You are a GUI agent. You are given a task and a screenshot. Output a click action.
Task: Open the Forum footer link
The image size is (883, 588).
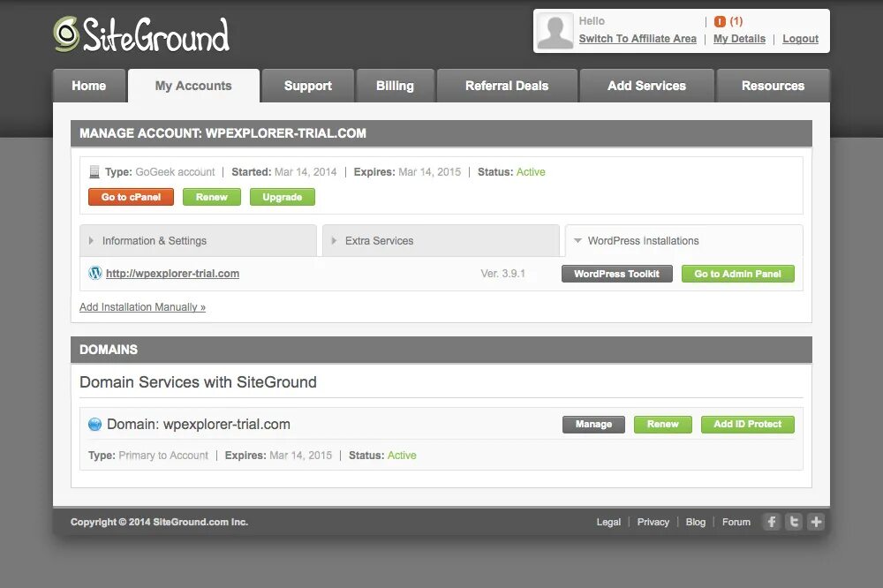coord(736,522)
